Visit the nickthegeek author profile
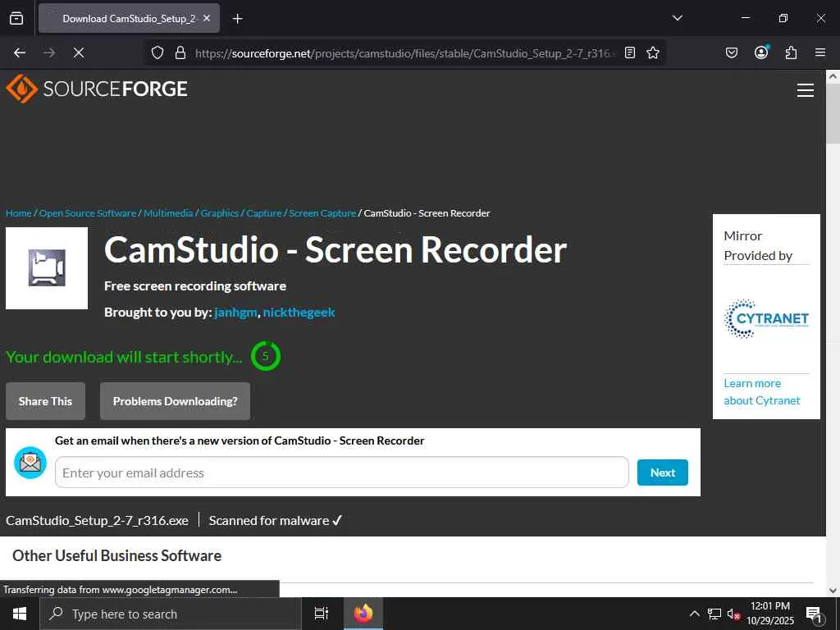 299,313
